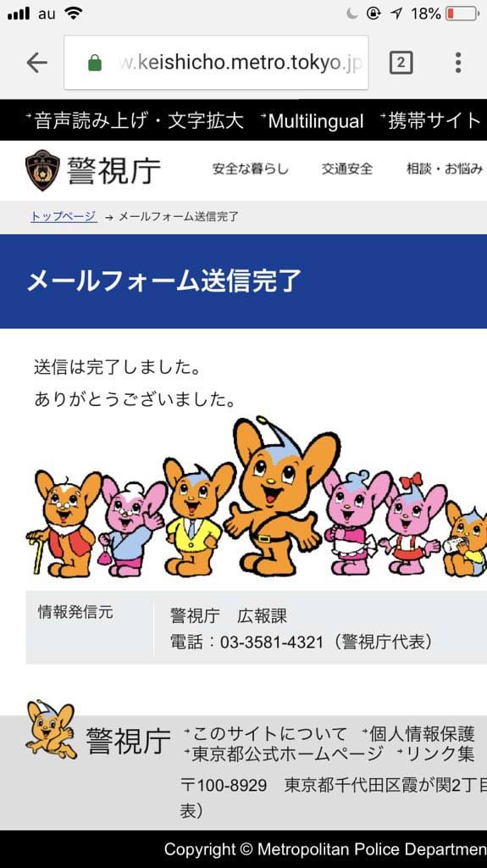Tap the green padlock security icon
The image size is (487, 868).
[95, 63]
